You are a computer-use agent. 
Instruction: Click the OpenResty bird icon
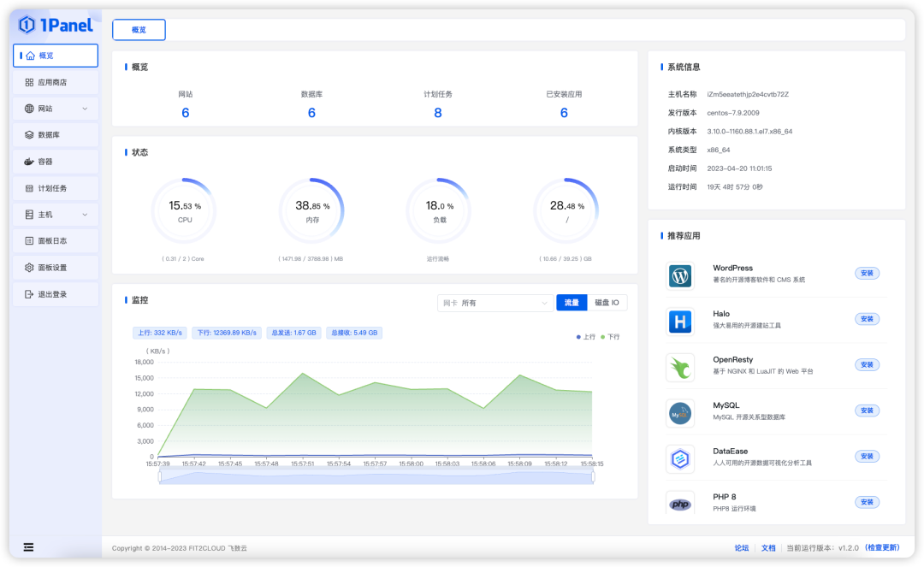point(680,368)
